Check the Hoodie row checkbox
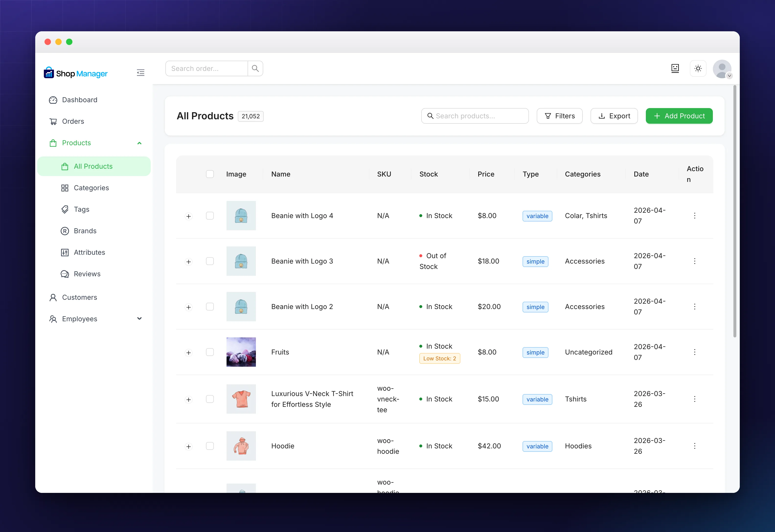Viewport: 775px width, 532px height. click(x=210, y=446)
